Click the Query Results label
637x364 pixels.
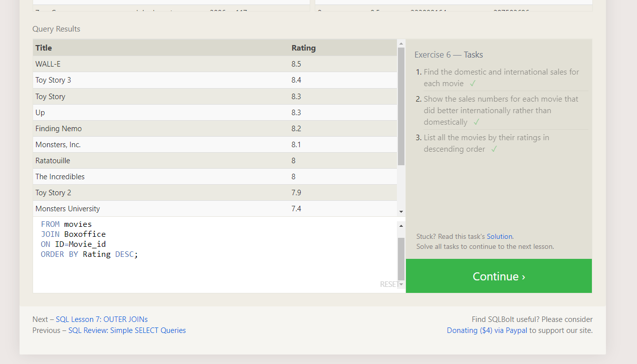56,29
